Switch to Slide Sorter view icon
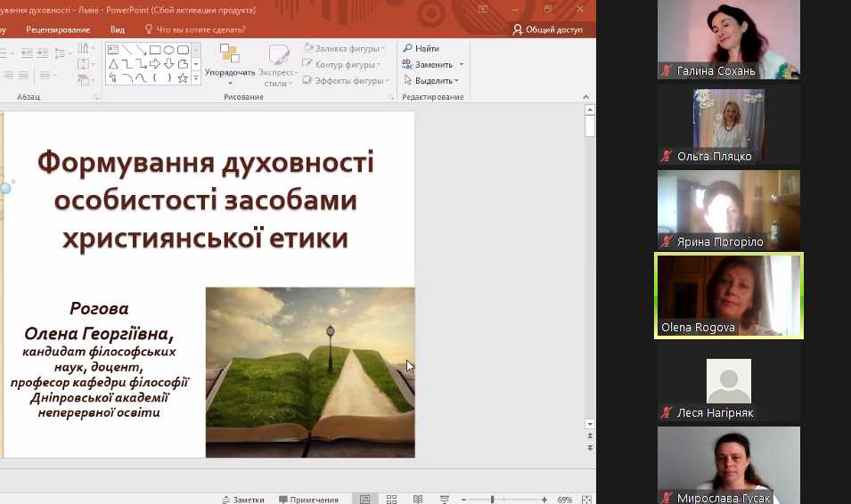Screen dimensions: 851x504 pos(391,500)
